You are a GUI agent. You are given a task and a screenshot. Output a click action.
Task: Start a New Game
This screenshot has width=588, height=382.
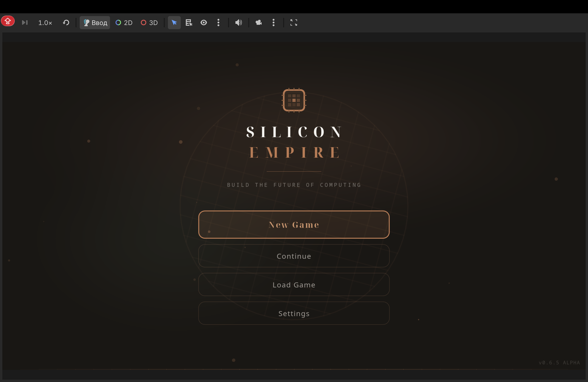pyautogui.click(x=294, y=225)
